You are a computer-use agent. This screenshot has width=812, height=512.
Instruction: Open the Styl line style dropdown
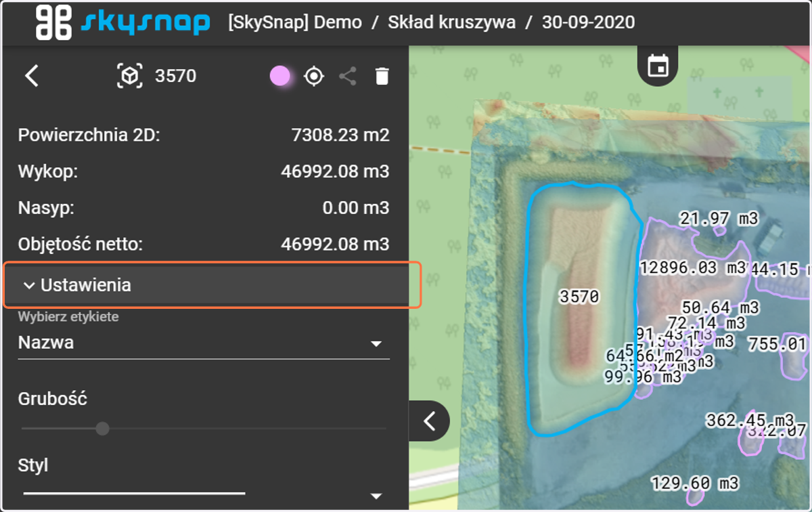click(204, 494)
